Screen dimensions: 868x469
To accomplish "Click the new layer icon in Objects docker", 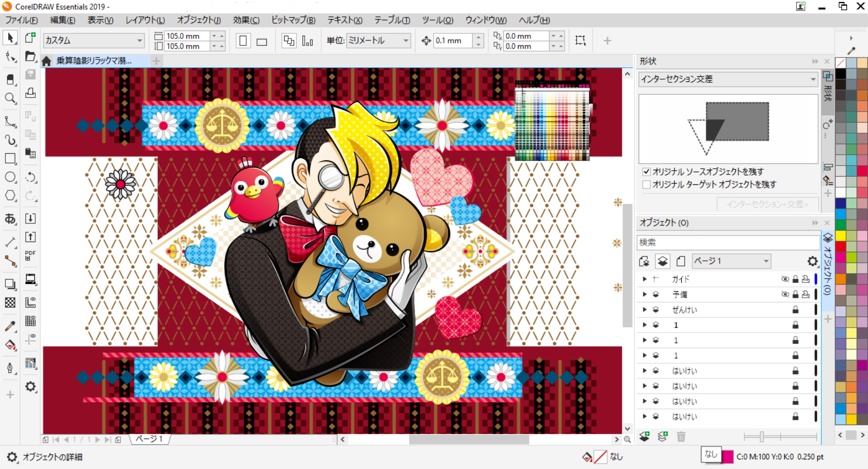I will click(x=645, y=437).
